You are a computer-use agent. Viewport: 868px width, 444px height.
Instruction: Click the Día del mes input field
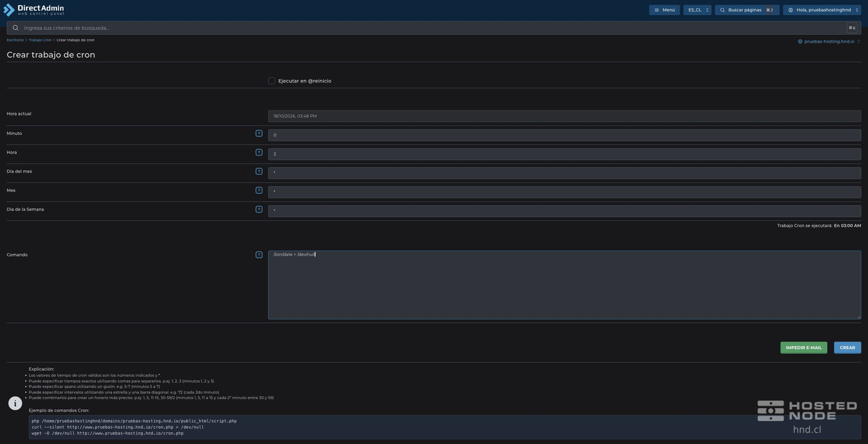pos(564,173)
